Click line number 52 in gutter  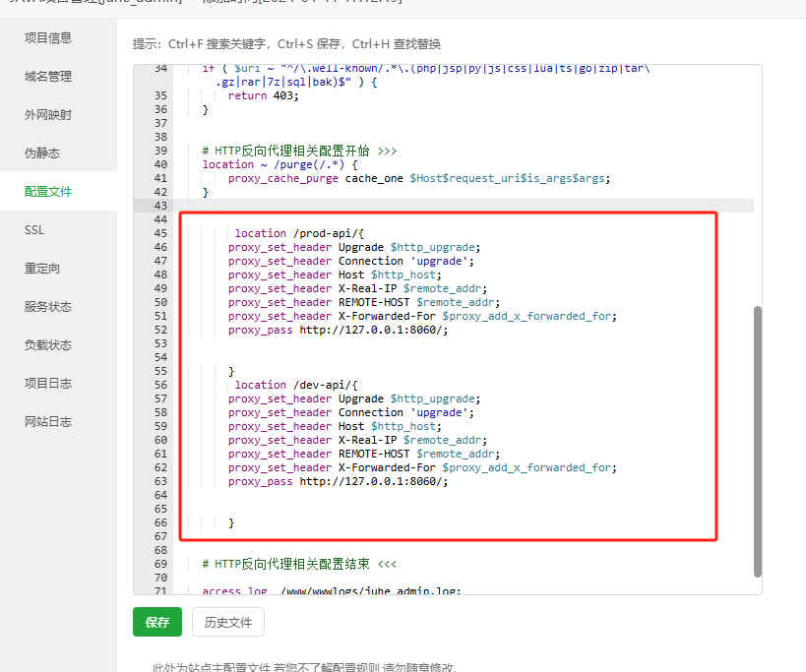click(x=160, y=330)
